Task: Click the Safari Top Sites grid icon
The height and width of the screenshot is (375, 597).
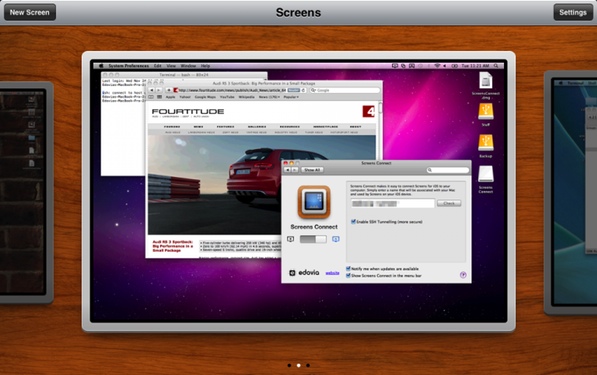Action: (159, 97)
